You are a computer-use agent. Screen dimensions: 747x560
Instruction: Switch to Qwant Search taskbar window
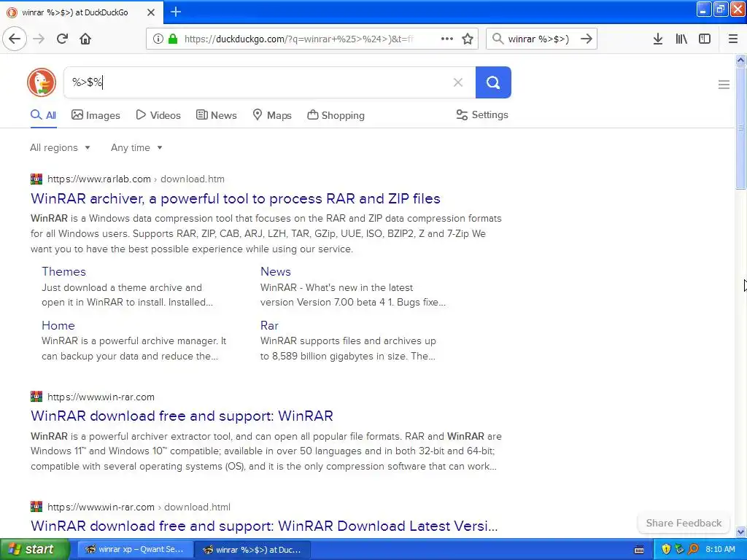[135, 549]
